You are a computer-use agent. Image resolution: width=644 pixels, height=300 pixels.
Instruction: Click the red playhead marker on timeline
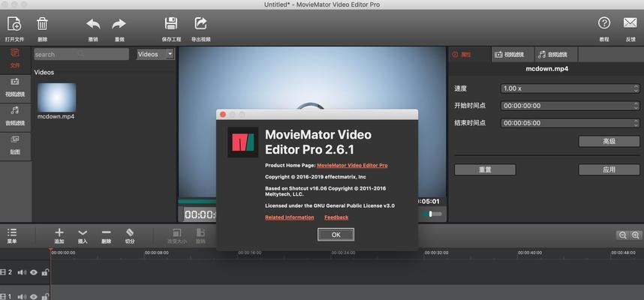pyautogui.click(x=50, y=249)
